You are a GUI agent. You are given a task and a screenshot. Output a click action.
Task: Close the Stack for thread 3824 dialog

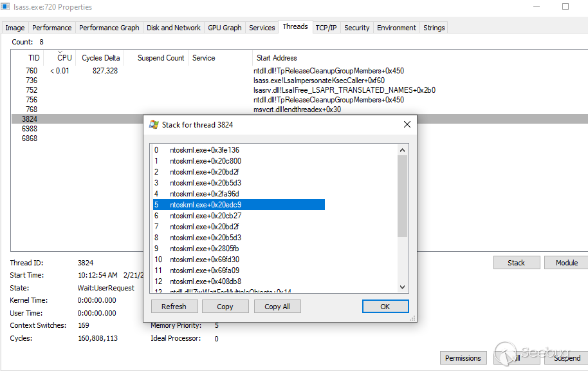[x=407, y=125]
